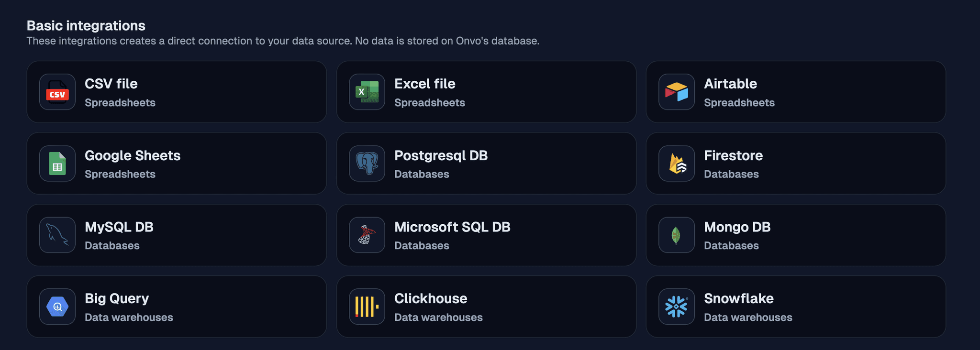The width and height of the screenshot is (980, 350).
Task: Click the "Microsoft SQL DB" title text
Action: [452, 227]
